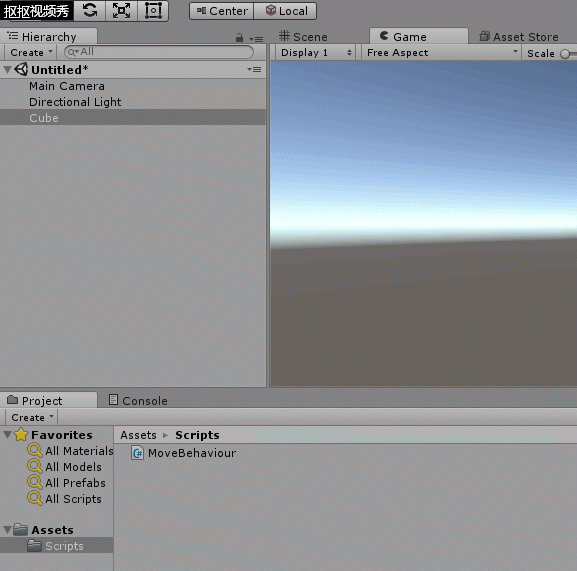
Task: Click Assets in the breadcrumb path
Action: (138, 435)
